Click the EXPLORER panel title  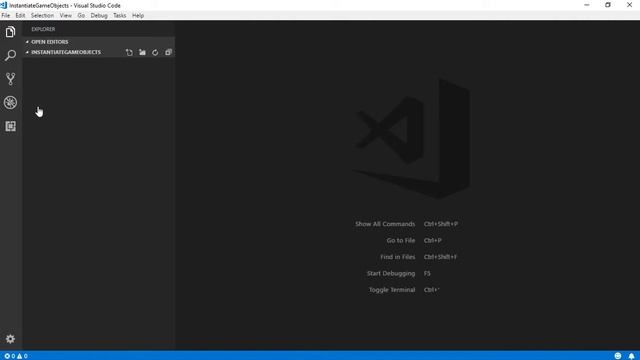pyautogui.click(x=43, y=29)
